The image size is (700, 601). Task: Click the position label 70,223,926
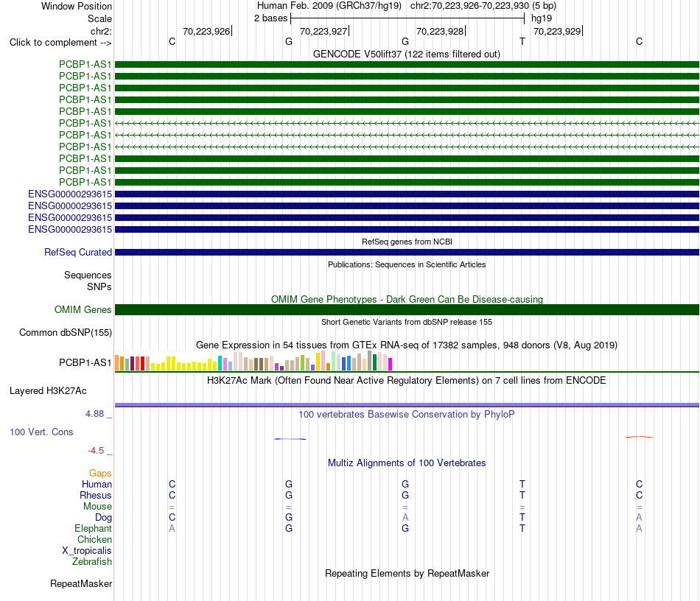[x=206, y=31]
